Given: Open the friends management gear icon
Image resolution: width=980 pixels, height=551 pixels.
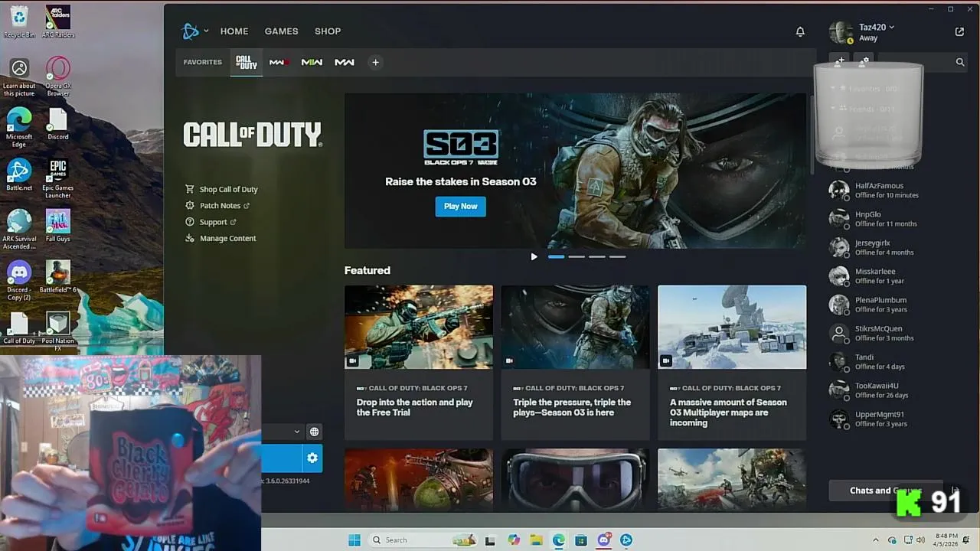Looking at the screenshot, I should point(864,61).
